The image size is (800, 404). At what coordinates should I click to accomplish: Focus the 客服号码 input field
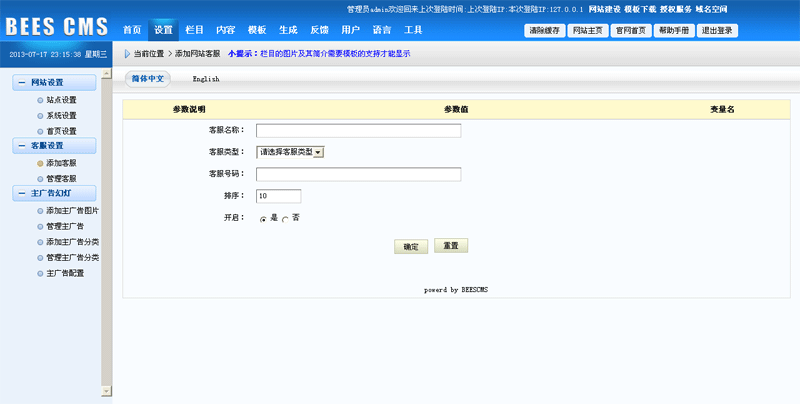coord(359,174)
